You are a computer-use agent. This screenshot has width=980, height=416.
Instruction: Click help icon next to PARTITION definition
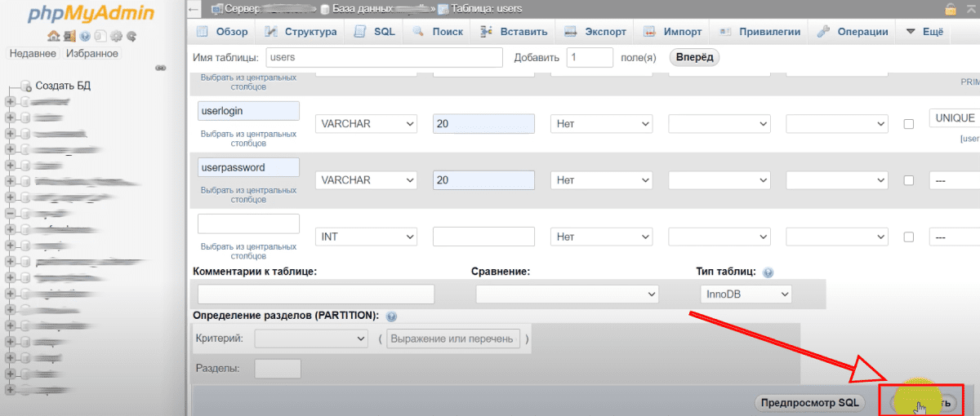click(x=391, y=316)
